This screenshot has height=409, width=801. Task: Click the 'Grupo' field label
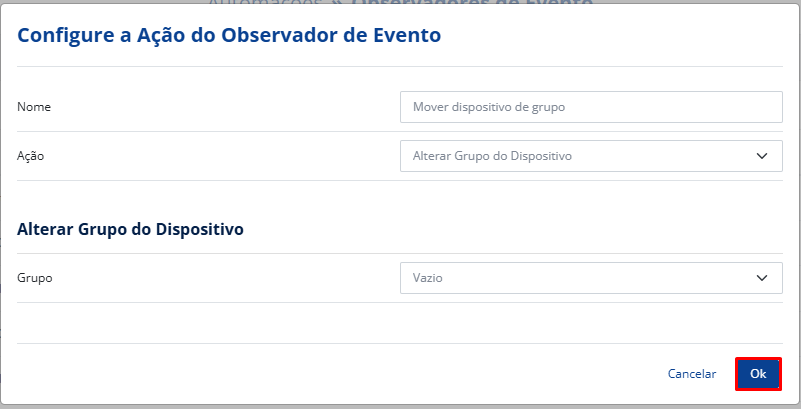[x=35, y=278]
